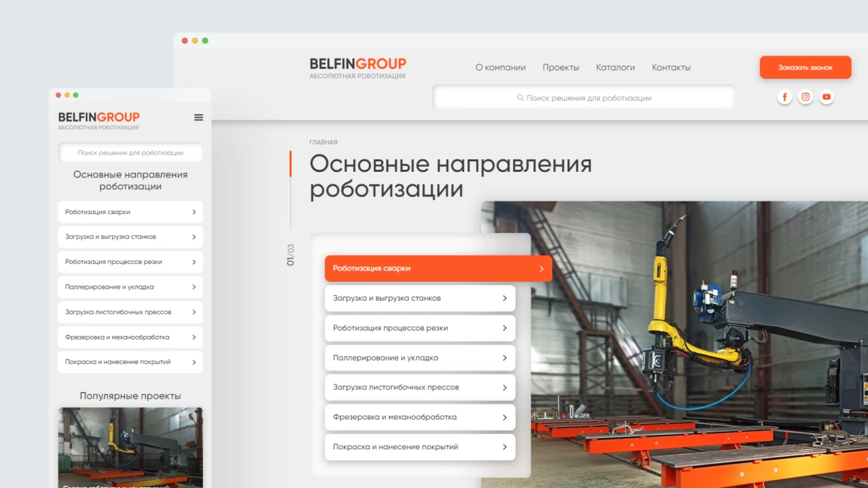Open the Instagram social icon
Screen dimensions: 868x488
click(x=805, y=96)
